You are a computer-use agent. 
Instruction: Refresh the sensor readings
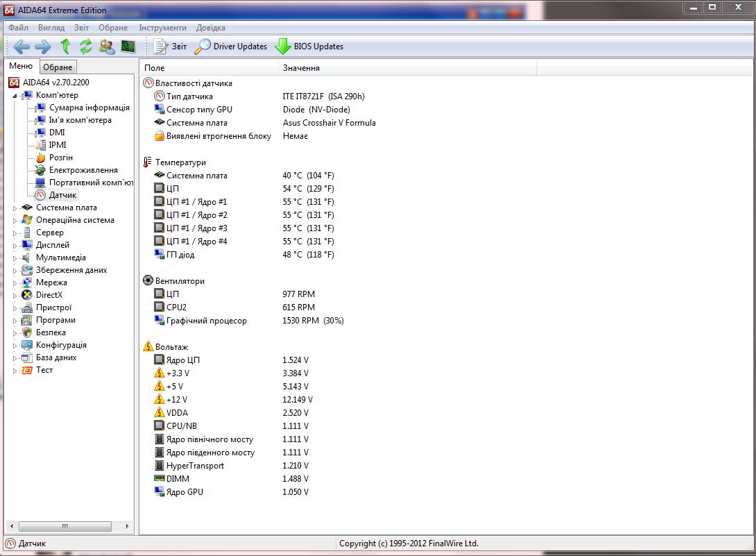(x=86, y=47)
